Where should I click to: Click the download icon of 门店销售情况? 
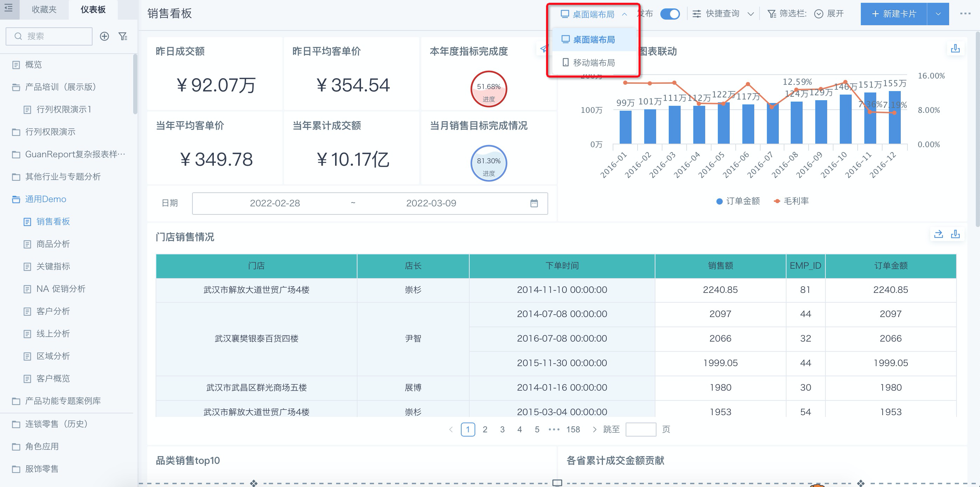(x=955, y=234)
